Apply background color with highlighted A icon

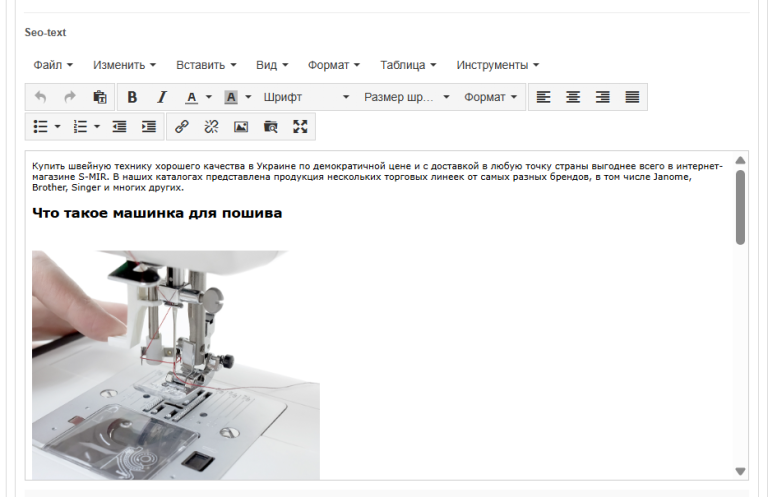(x=231, y=97)
